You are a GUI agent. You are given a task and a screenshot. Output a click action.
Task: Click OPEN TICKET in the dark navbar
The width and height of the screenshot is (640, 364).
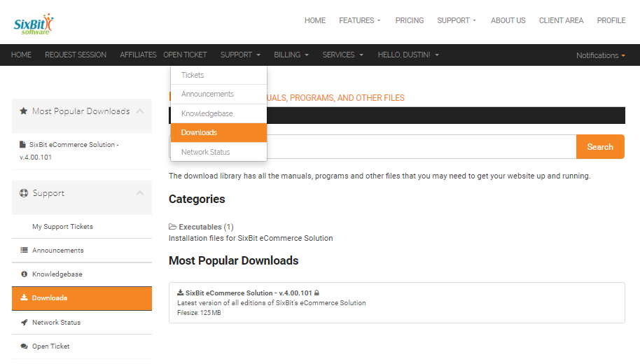(185, 55)
